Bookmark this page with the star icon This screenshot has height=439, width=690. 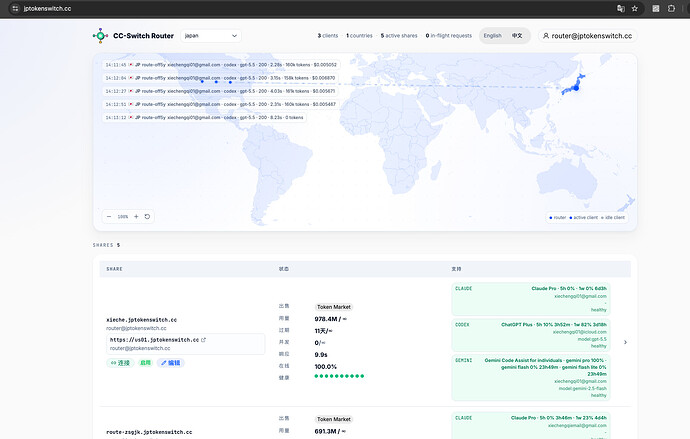pyautogui.click(x=635, y=8)
